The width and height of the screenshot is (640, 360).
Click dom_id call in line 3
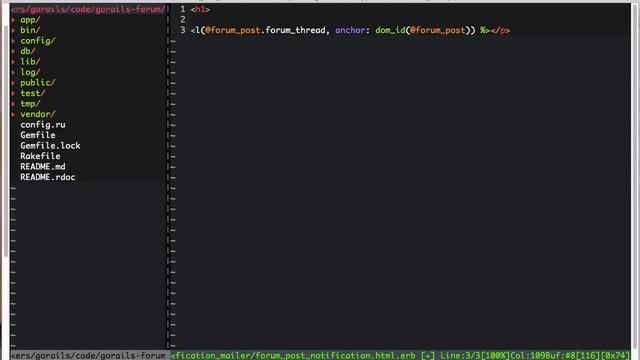(390, 30)
